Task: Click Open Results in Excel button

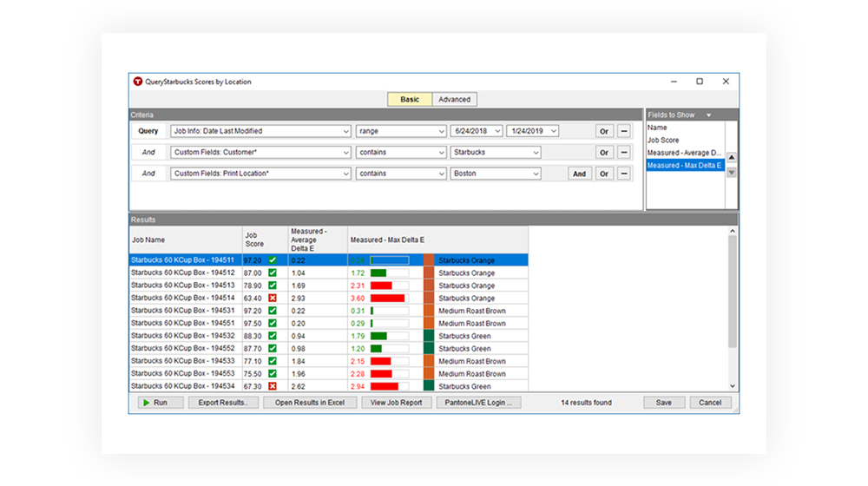Action: coord(310,403)
